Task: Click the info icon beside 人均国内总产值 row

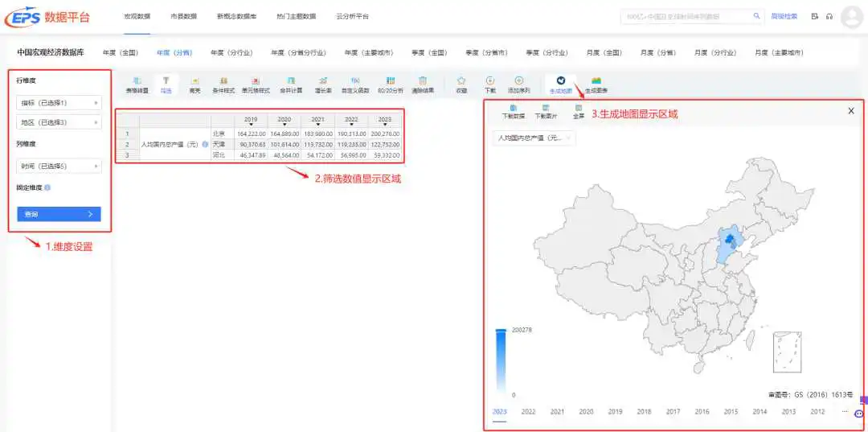Action: click(x=205, y=145)
